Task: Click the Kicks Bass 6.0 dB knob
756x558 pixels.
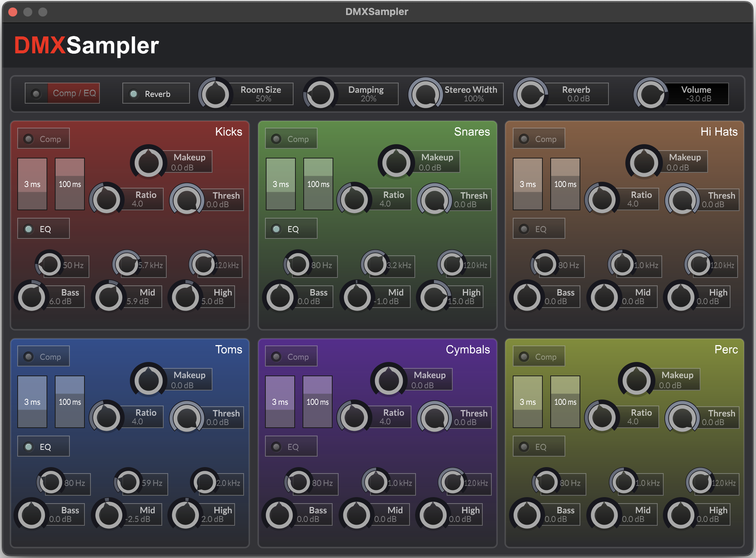Action: [x=32, y=297]
